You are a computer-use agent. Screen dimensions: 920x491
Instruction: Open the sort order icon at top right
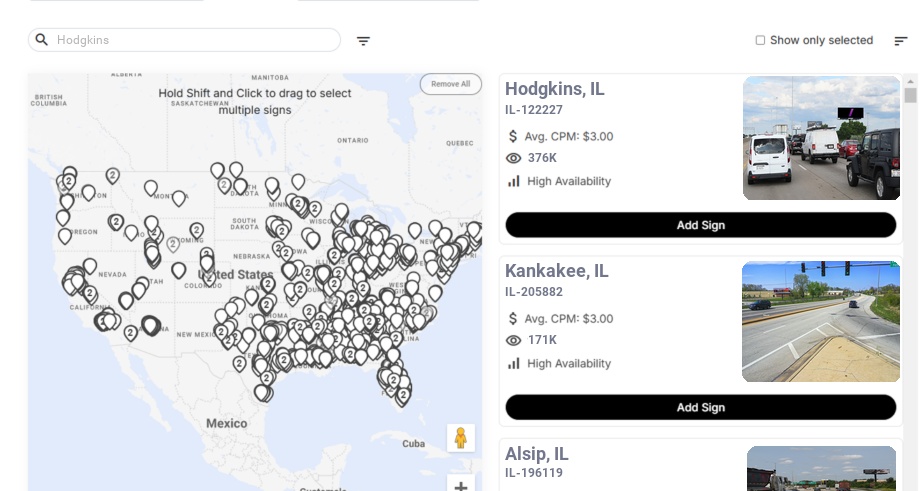coord(901,41)
